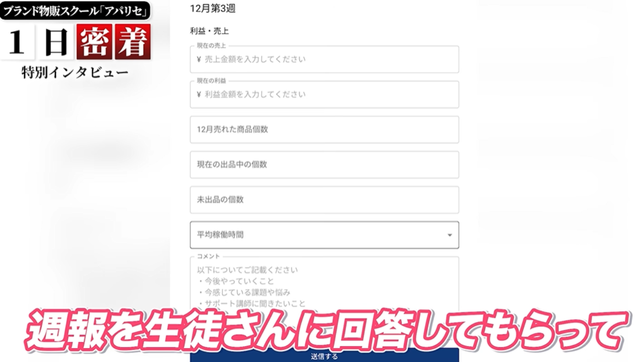Click the ブランド物販スクール「アパリセ」 banner

(x=75, y=11)
